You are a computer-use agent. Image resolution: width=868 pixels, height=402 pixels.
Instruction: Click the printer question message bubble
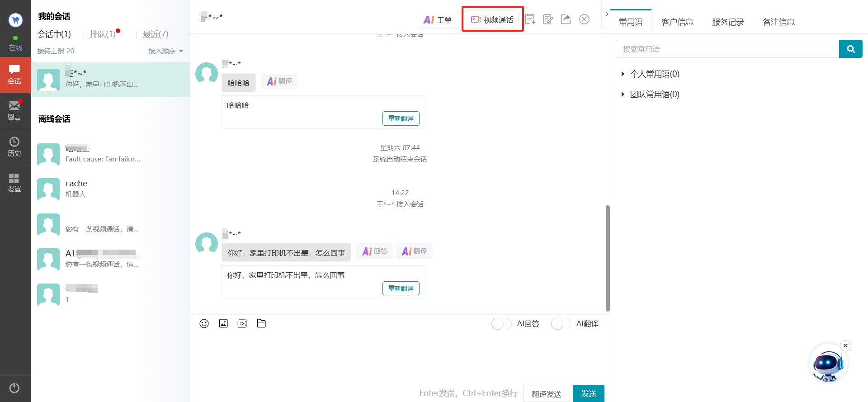tap(286, 253)
